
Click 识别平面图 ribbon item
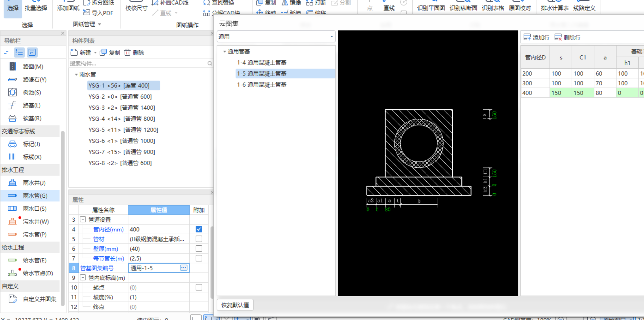(x=431, y=6)
